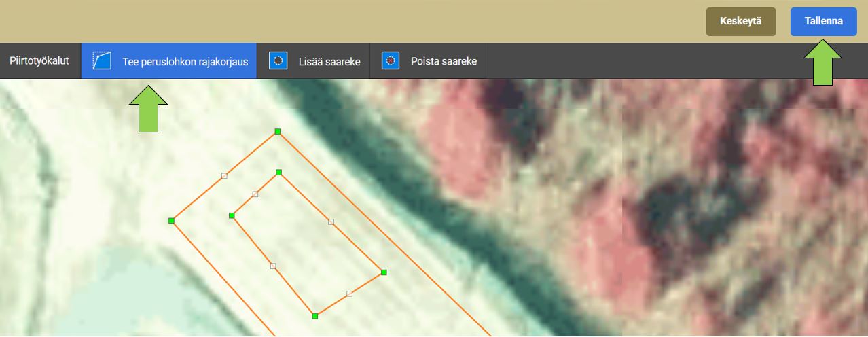Screen dimensions: 868x337
Task: Click the Poista saareke icon
Action: 390,61
